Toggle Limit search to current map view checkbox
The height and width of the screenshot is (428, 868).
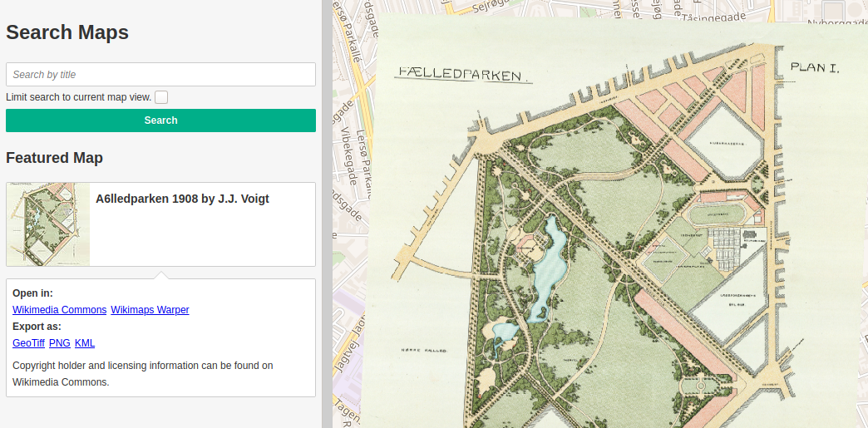click(x=161, y=97)
